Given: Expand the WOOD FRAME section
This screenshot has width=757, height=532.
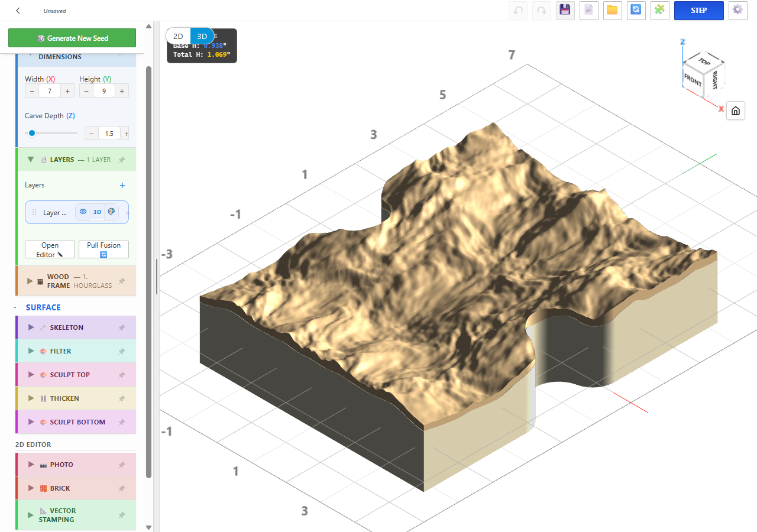Looking at the screenshot, I should click(30, 281).
